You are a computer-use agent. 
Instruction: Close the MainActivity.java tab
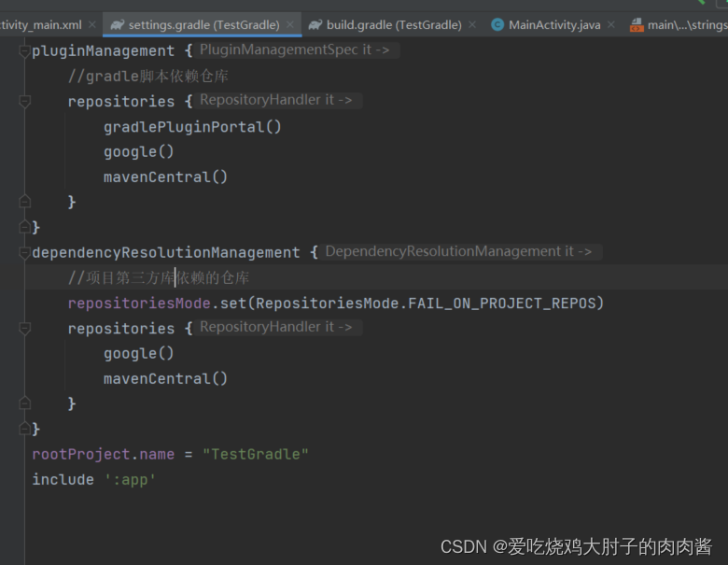(611, 24)
